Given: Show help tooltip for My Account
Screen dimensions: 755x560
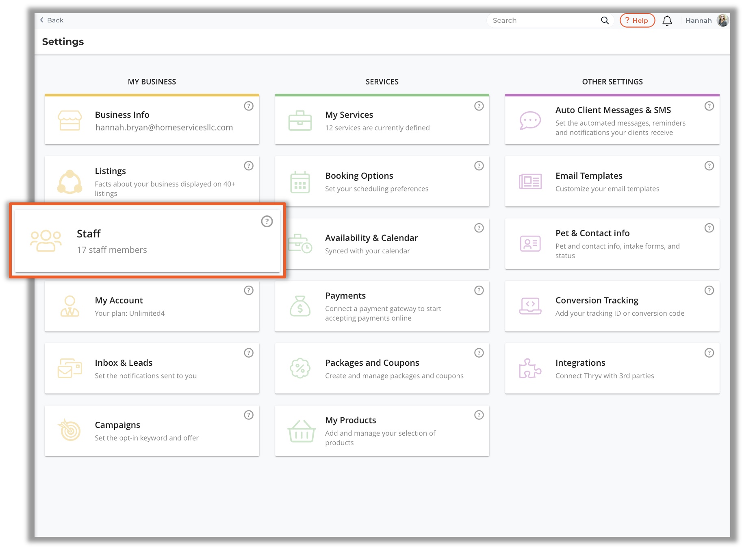Looking at the screenshot, I should tap(249, 290).
